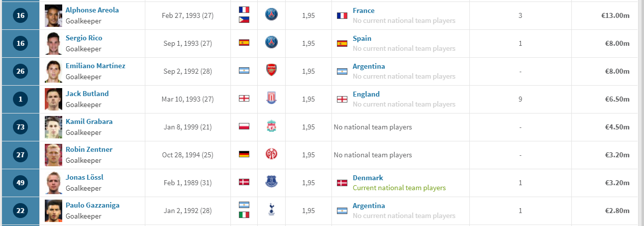Click Kamil Grabara's portrait thumbnail
The height and width of the screenshot is (226, 644).
pos(53,127)
